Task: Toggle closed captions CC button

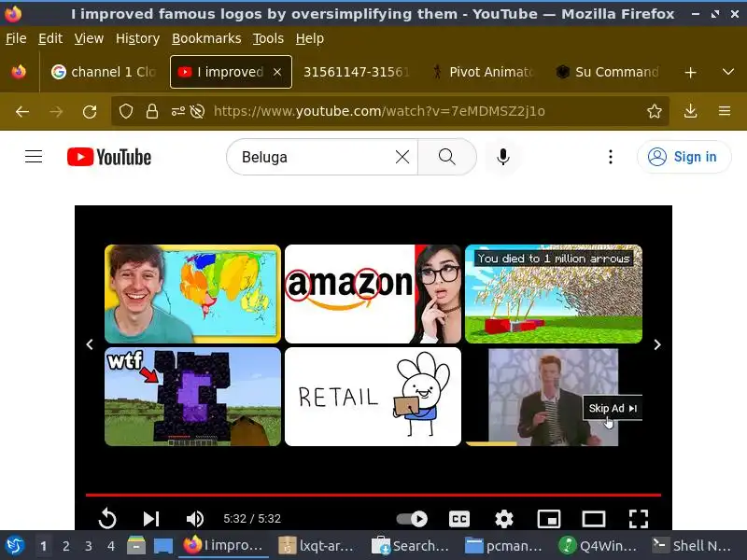Action: click(459, 519)
